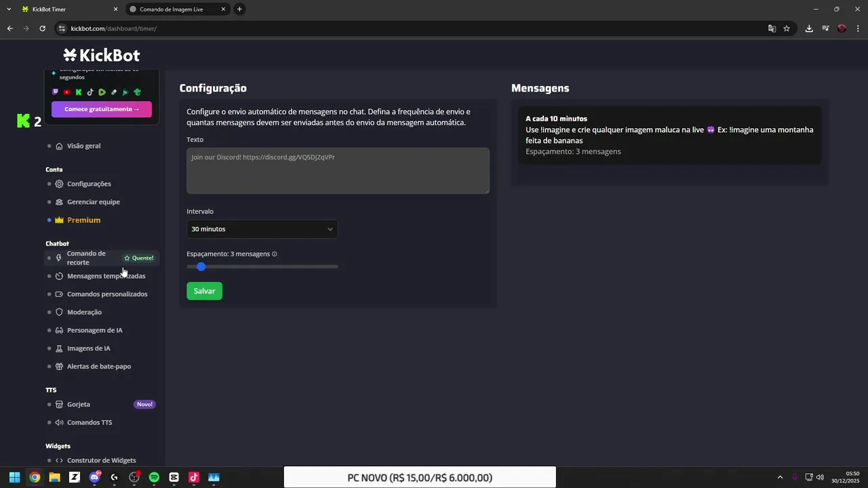Click the PC NOVO goal bar
This screenshot has height=488, width=868.
[420, 477]
